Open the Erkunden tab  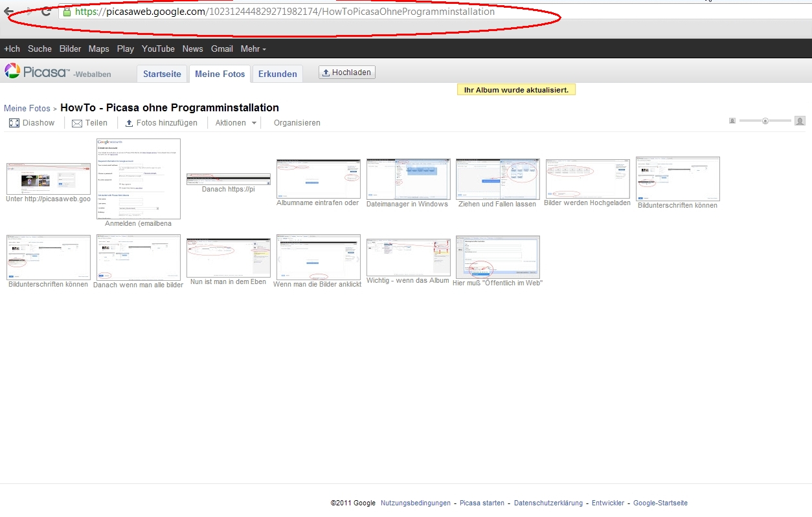pos(277,74)
